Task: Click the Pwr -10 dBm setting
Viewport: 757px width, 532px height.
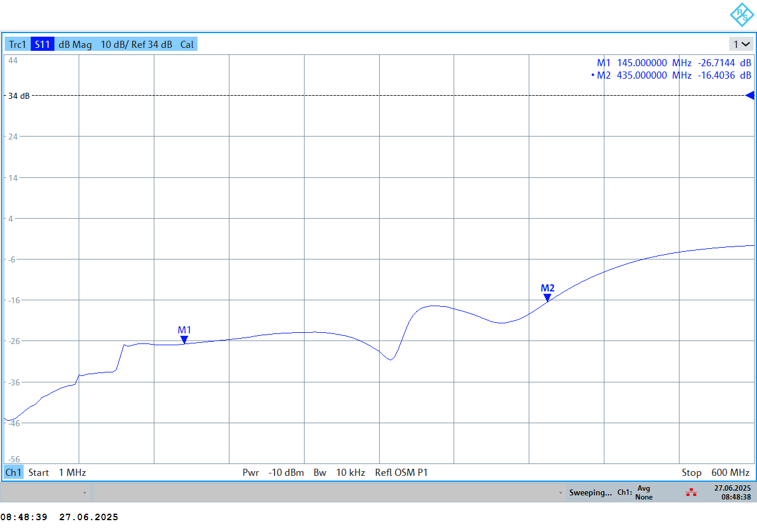Action: tap(273, 473)
